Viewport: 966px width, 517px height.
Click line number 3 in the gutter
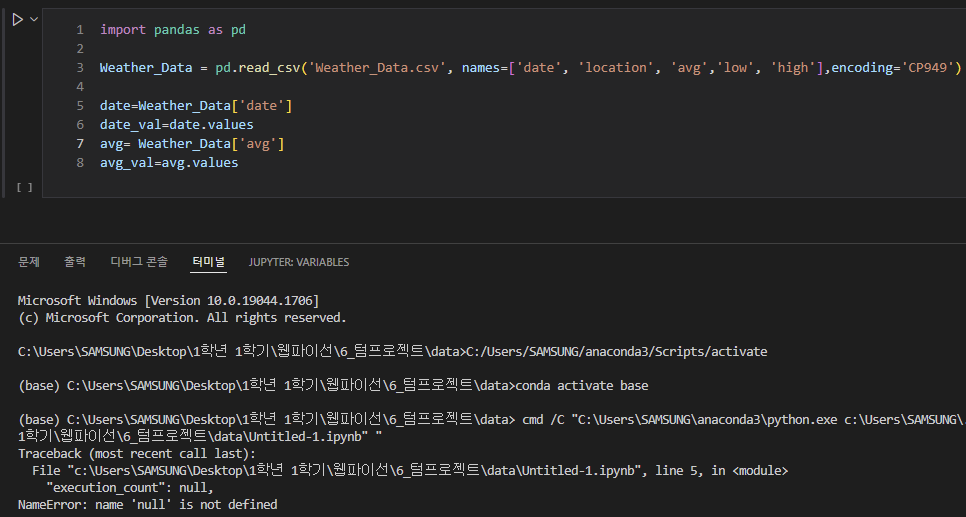[x=79, y=68]
